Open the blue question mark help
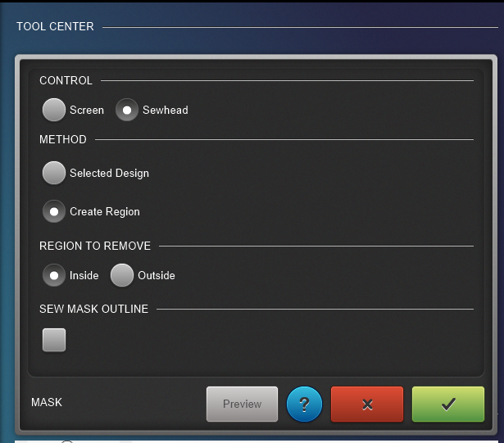This screenshot has height=443, width=504. 304,404
